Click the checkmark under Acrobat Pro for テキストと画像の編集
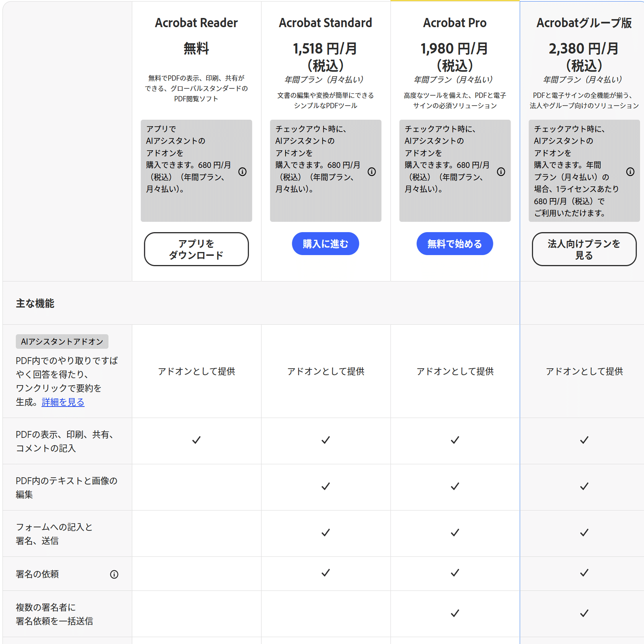The width and height of the screenshot is (644, 644). point(455,486)
